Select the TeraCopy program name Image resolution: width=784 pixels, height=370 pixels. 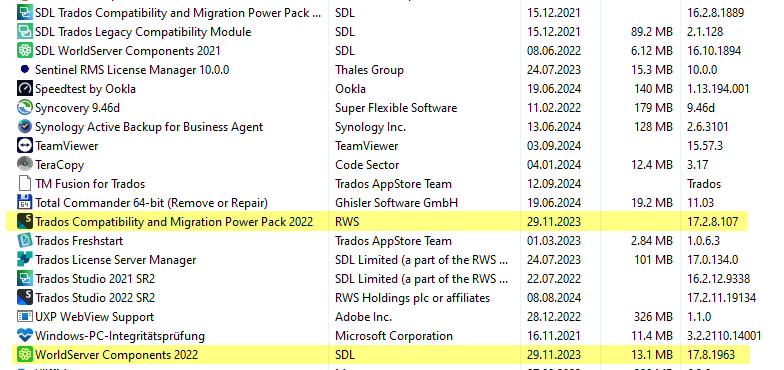pyautogui.click(x=60, y=165)
